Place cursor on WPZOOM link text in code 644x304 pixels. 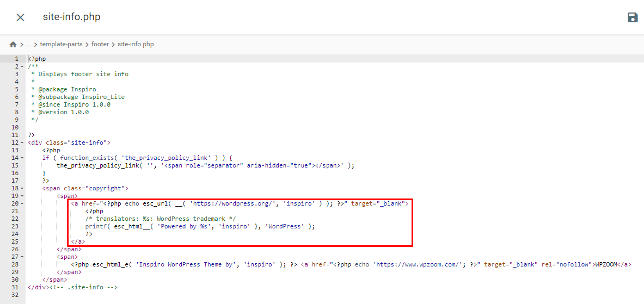tap(605, 264)
